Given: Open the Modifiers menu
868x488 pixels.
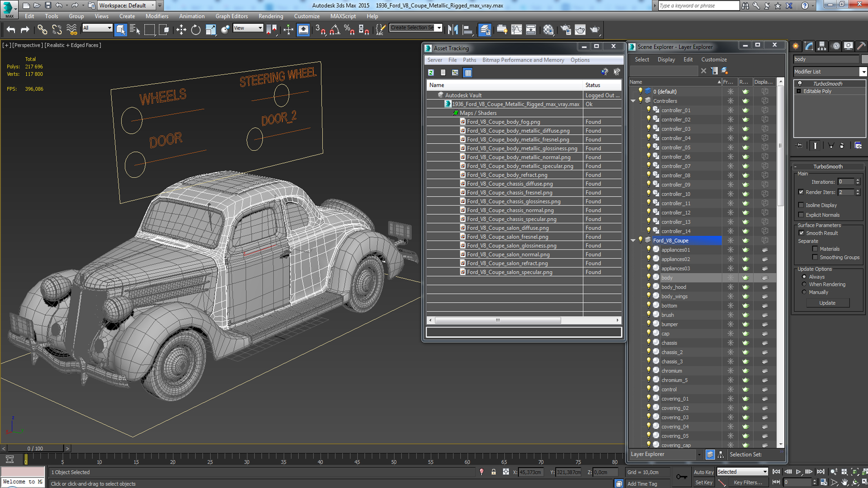Looking at the screenshot, I should 157,16.
